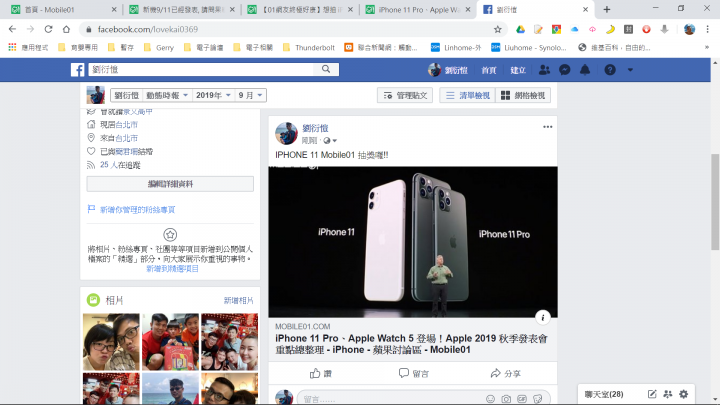Open browser home page button
The width and height of the screenshot is (720, 405).
coord(67,29)
